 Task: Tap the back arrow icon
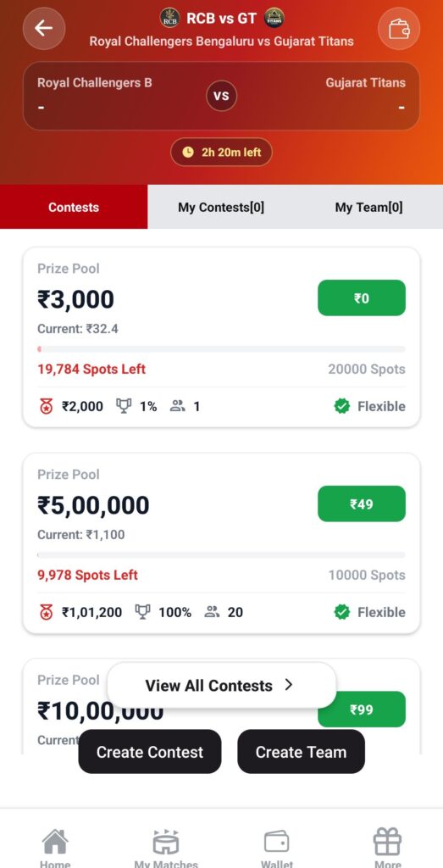pos(44,28)
